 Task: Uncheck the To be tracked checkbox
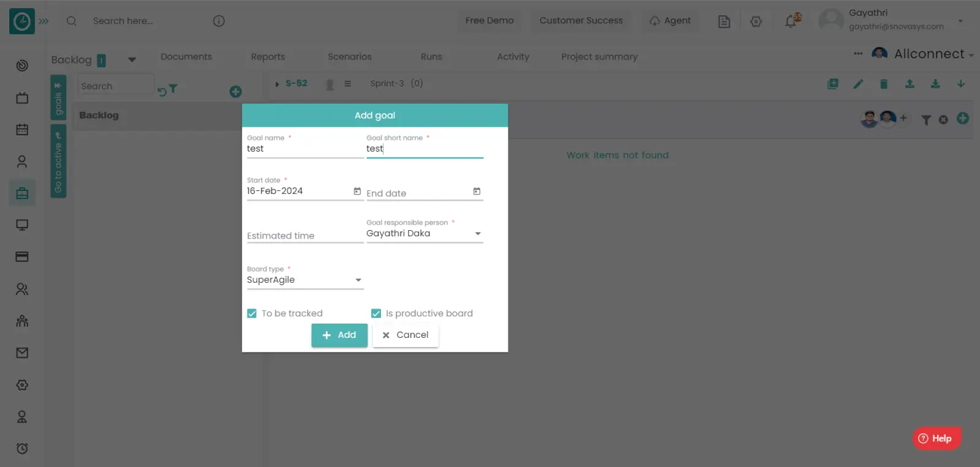[252, 313]
